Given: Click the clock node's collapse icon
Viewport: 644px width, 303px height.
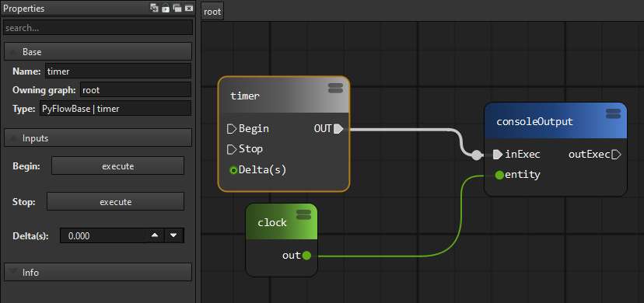Looking at the screenshot, I should (303, 214).
